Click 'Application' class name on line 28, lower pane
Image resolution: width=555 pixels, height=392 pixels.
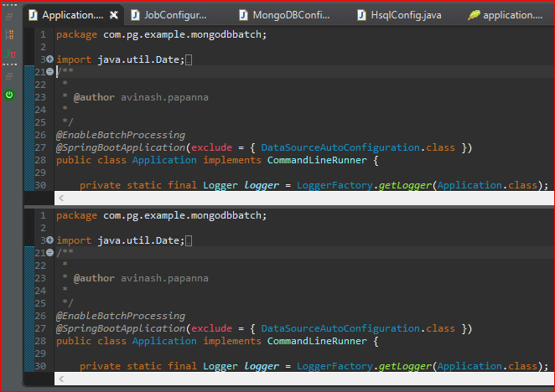164,341
